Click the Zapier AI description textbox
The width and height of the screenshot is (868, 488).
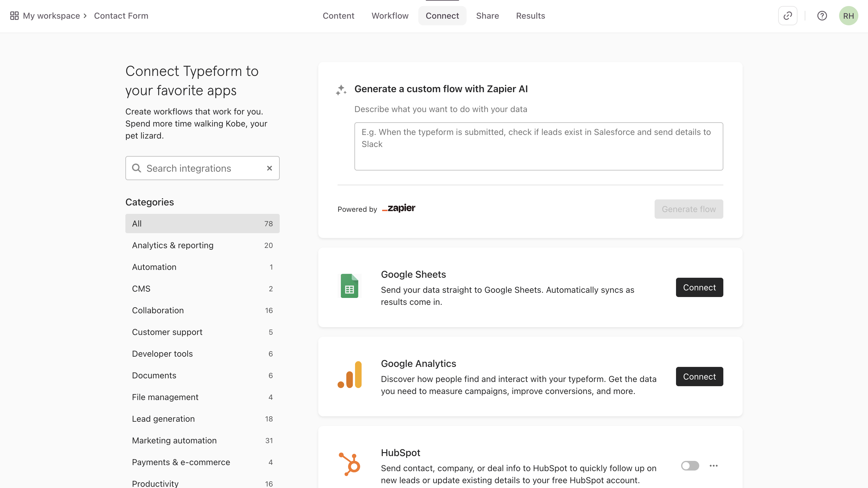coord(539,146)
